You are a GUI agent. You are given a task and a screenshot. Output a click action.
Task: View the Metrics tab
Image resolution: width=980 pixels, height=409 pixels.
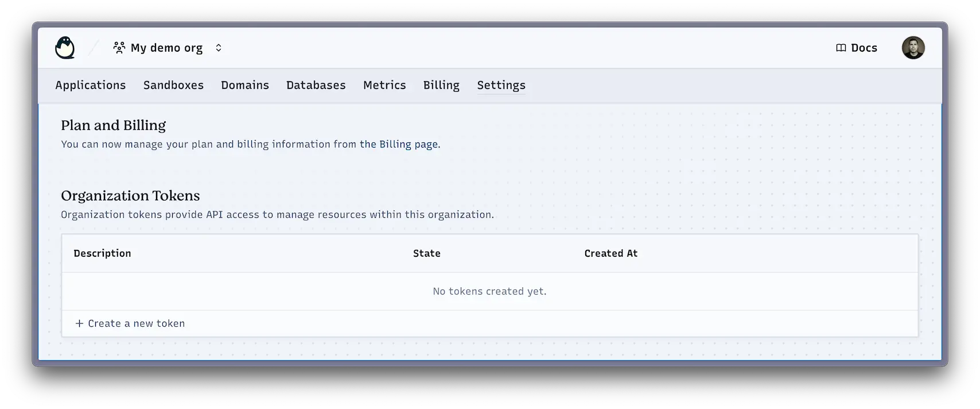click(x=384, y=85)
